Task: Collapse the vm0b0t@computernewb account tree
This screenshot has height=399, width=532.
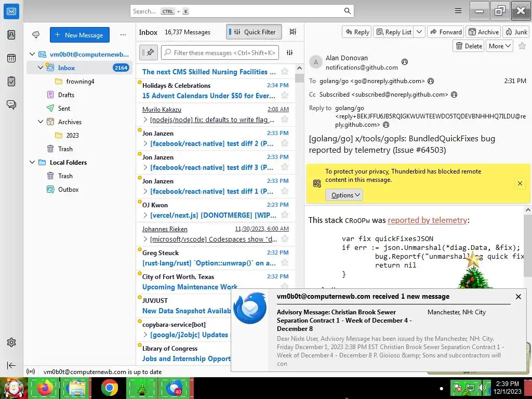Action: [x=32, y=54]
